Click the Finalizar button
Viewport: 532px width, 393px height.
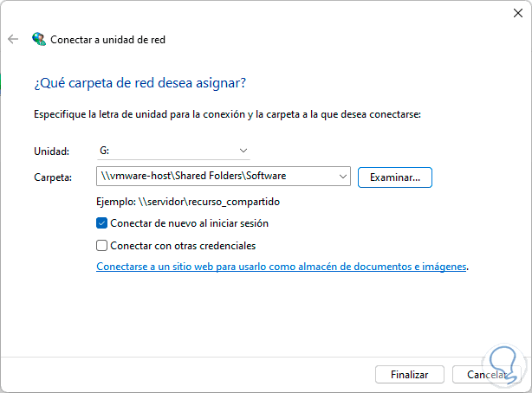410,375
